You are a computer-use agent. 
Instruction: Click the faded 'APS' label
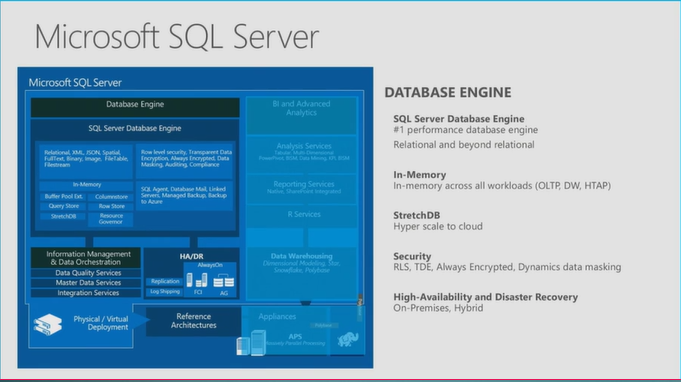coord(295,336)
